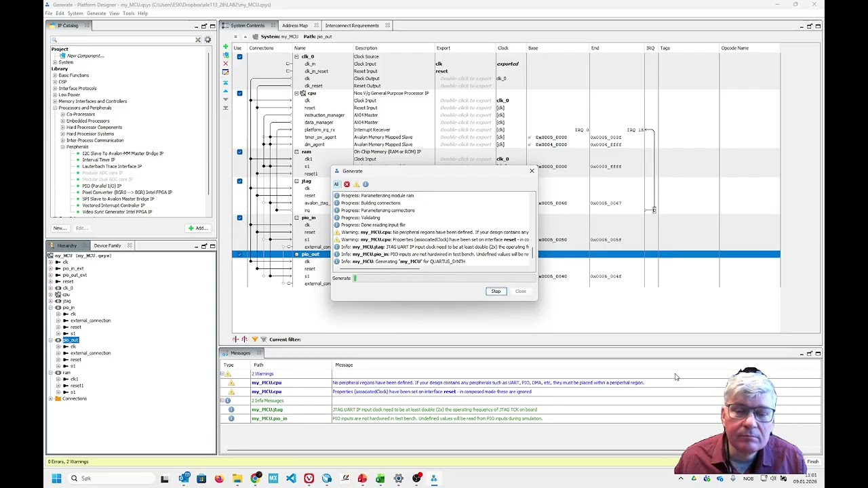Toggle the Use checkbox for jtag
868x488 pixels.
(239, 181)
